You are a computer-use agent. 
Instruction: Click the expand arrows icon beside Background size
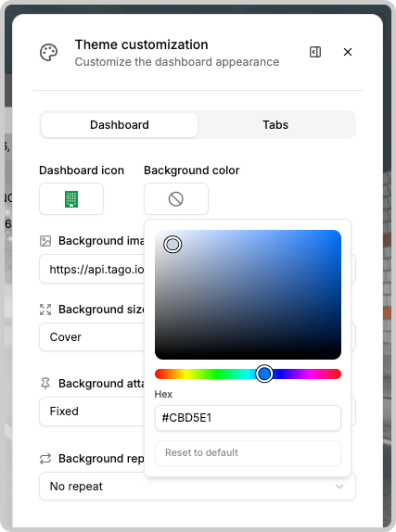point(45,310)
